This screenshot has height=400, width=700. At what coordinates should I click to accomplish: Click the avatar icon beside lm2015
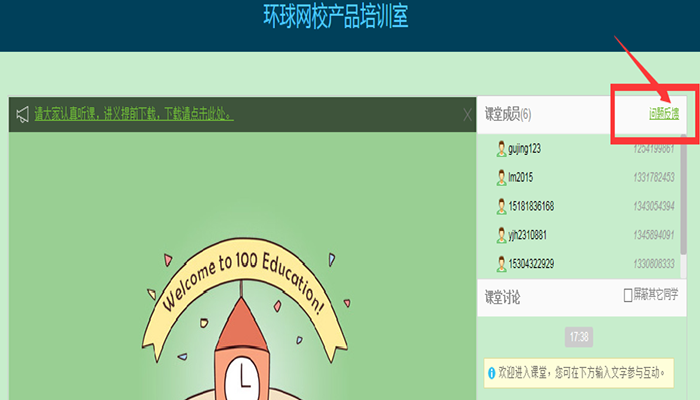click(x=501, y=177)
